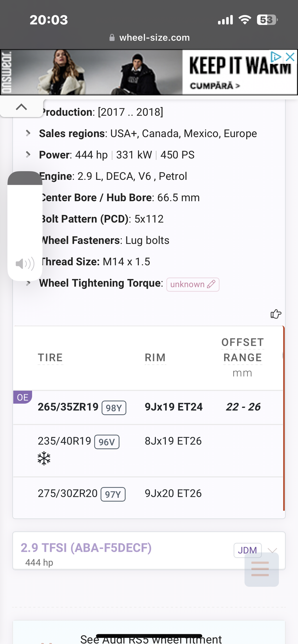The image size is (298, 644).
Task: Tap the CUMPĂRĂ ad button
Action: click(x=215, y=86)
